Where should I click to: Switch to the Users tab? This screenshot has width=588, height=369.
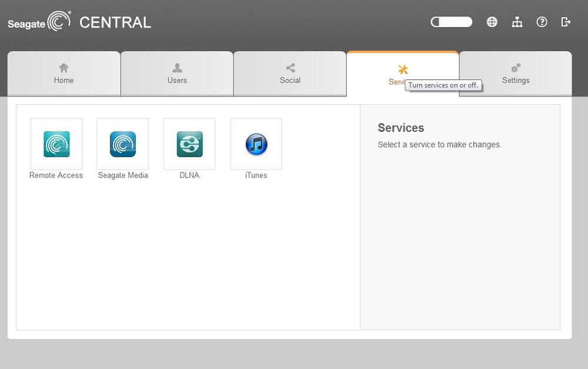coord(177,74)
